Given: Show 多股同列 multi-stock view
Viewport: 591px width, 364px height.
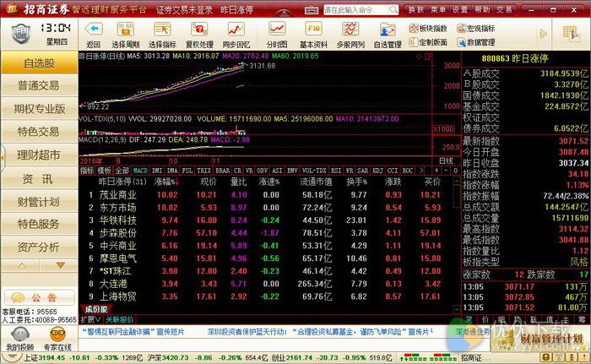Looking at the screenshot, I should [x=350, y=35].
